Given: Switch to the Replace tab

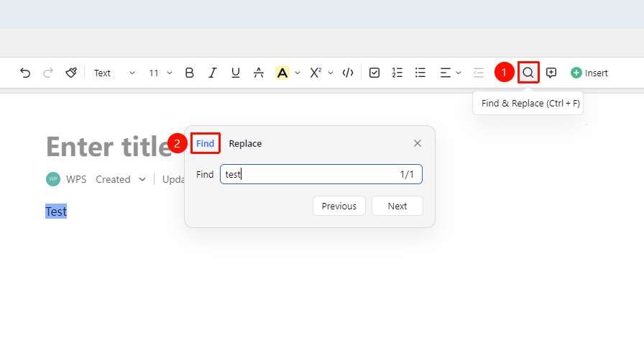Looking at the screenshot, I should 245,143.
